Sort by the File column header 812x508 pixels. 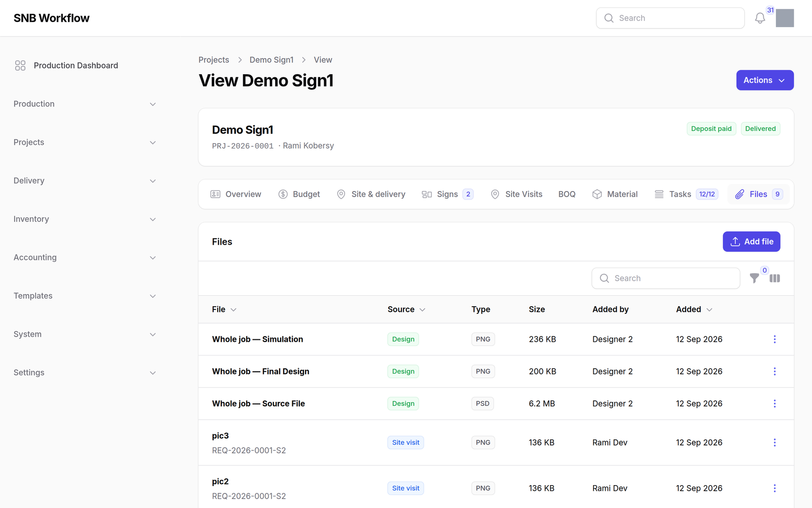(x=224, y=309)
